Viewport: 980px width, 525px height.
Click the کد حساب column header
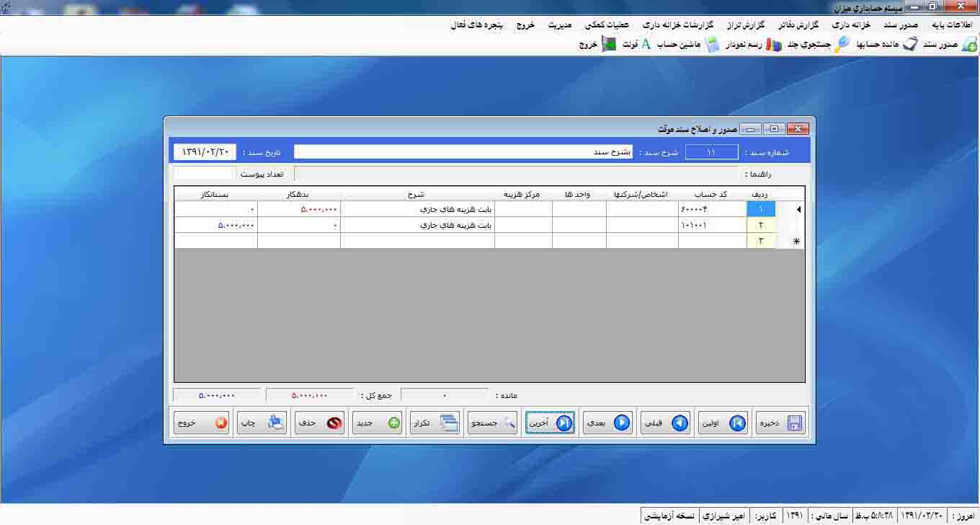tap(713, 194)
